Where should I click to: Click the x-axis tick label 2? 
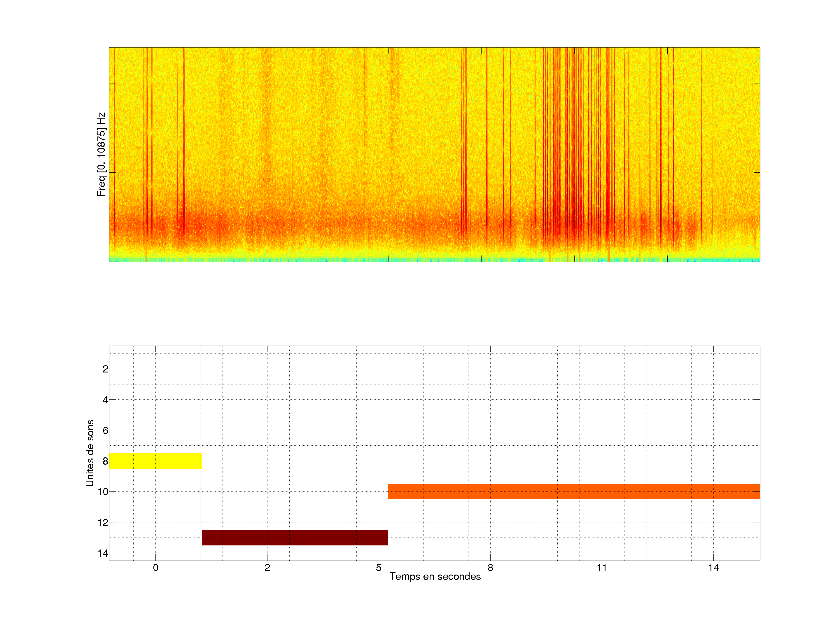267,568
